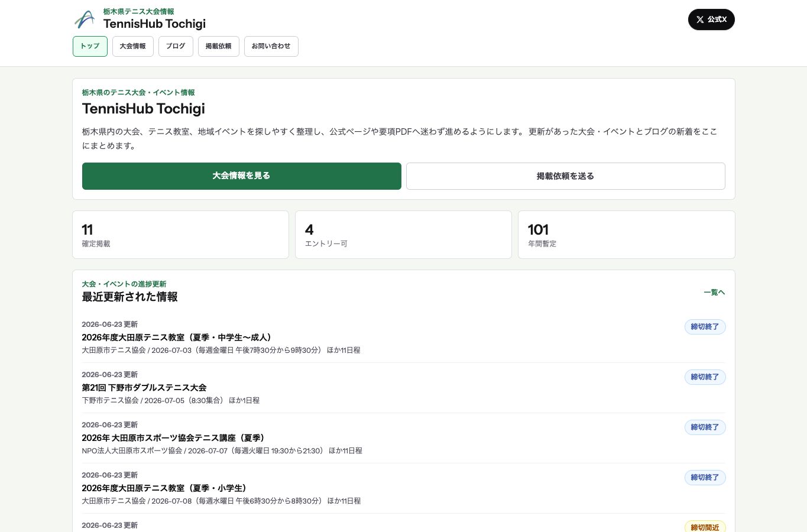Open the 掲載依頼 nav tab
807x532 pixels.
click(x=219, y=46)
